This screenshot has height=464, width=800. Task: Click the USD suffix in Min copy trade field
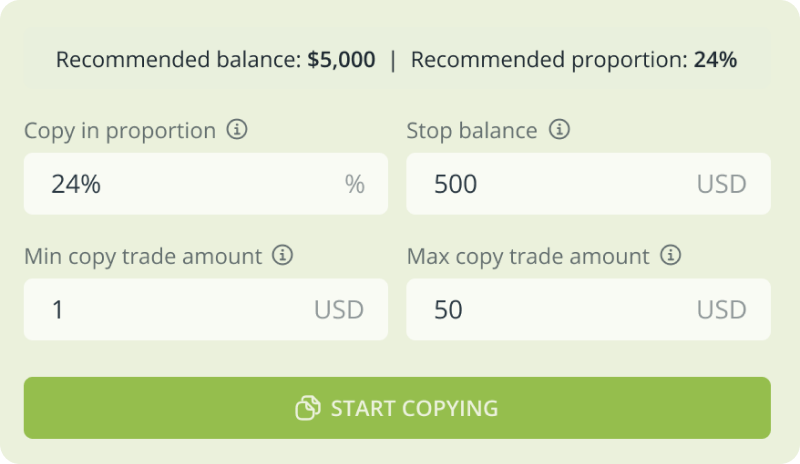pyautogui.click(x=339, y=310)
